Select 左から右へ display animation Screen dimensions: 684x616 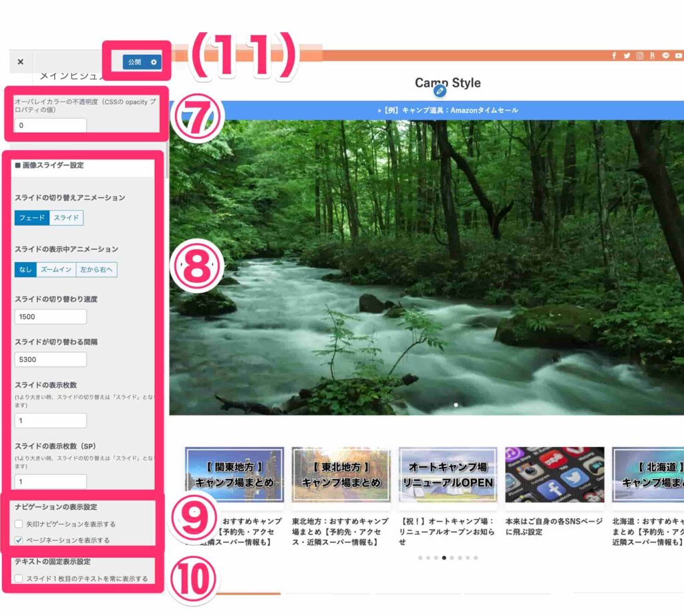(96, 269)
